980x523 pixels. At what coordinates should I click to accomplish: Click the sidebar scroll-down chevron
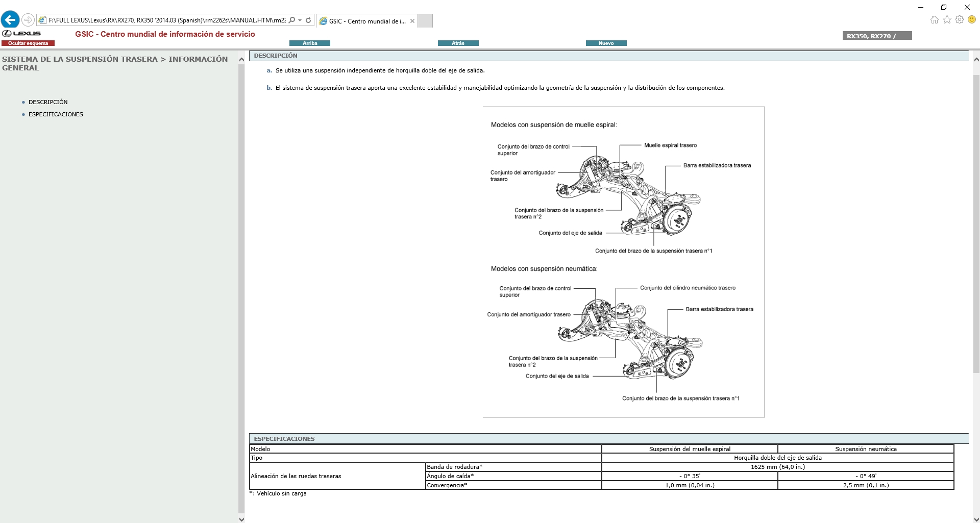click(x=241, y=518)
